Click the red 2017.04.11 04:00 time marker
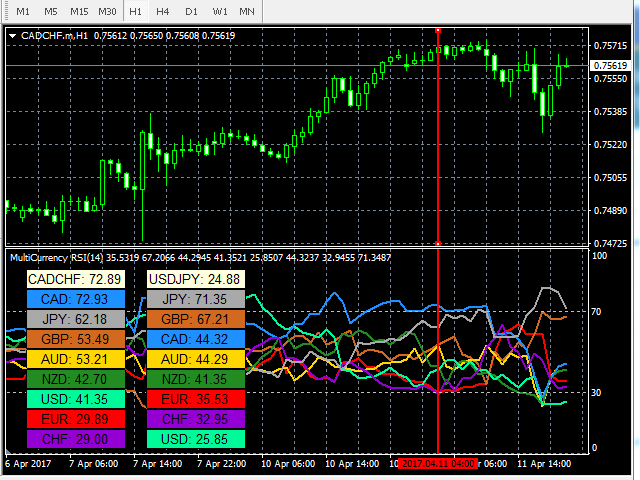The height and width of the screenshot is (480, 640). tap(438, 464)
